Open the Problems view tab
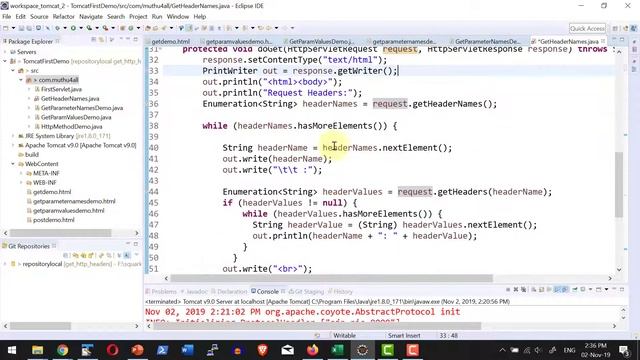This screenshot has width=640, height=360. tap(162, 291)
